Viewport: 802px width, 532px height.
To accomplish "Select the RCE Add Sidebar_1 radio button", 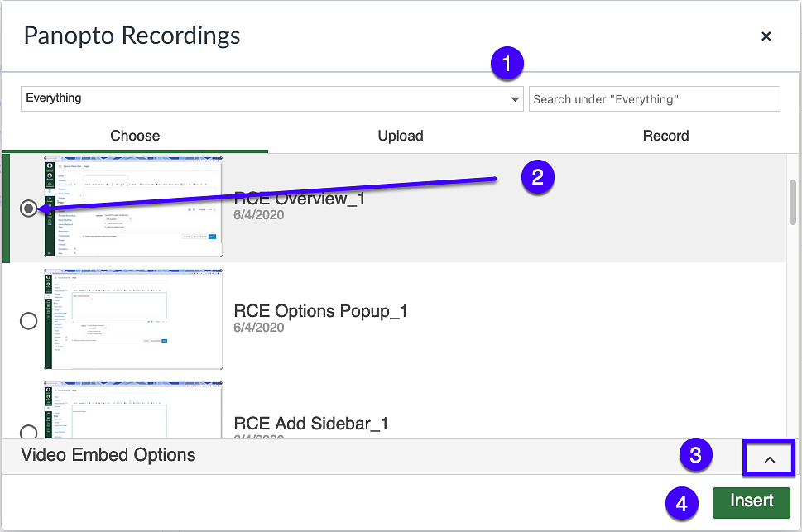I will (x=29, y=431).
